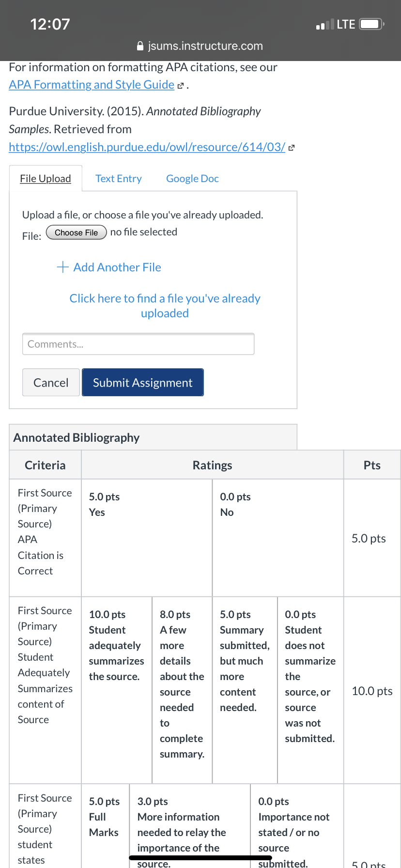Open the owl.english.purdue.edu resource link

tap(147, 147)
